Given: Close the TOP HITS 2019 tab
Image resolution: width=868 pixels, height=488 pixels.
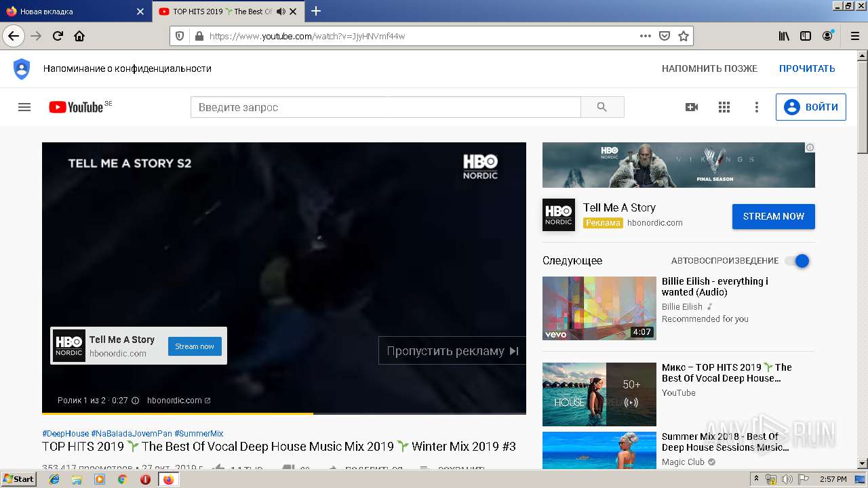Looking at the screenshot, I should [293, 12].
